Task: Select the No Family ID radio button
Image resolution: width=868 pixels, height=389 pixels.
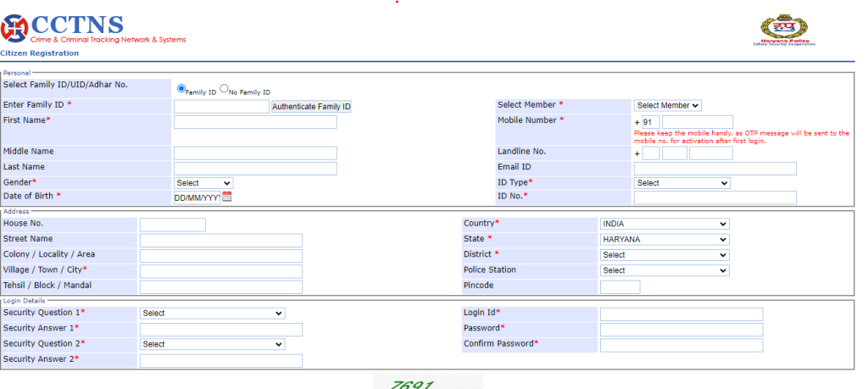Action: tap(224, 88)
